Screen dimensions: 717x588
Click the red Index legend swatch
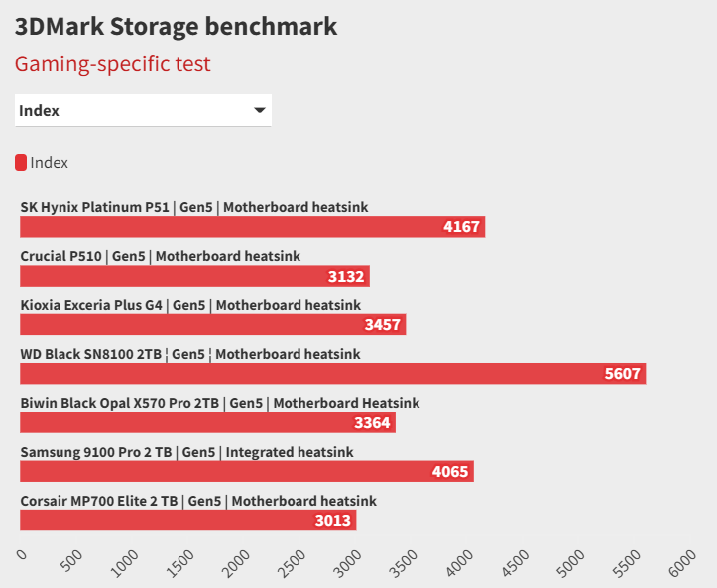point(21,163)
